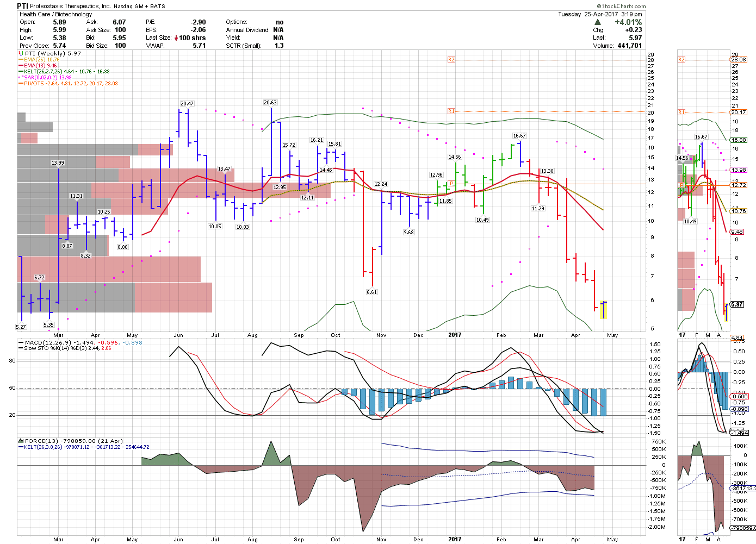
Task: Click the EMA(26) 10.76 legend entry
Action: click(x=39, y=60)
